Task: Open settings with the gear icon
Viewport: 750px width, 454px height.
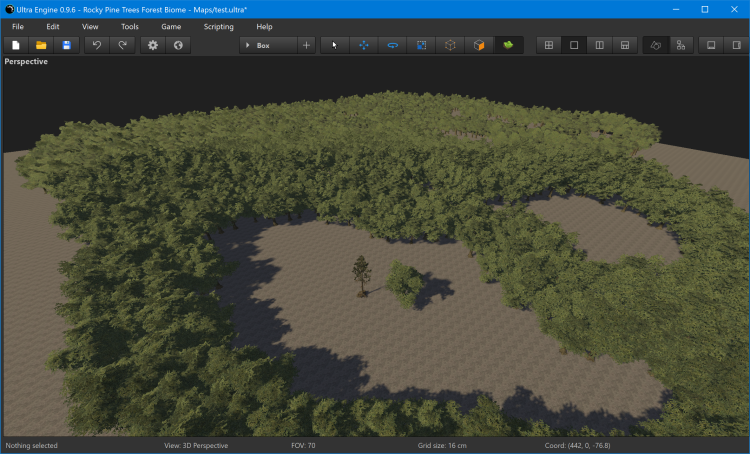Action: tap(153, 45)
